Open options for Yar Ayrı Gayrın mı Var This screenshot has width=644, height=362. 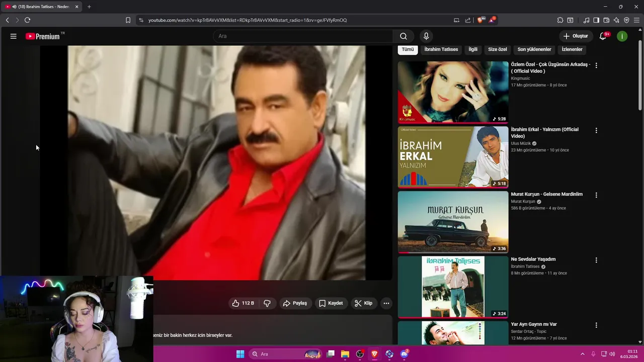596,325
